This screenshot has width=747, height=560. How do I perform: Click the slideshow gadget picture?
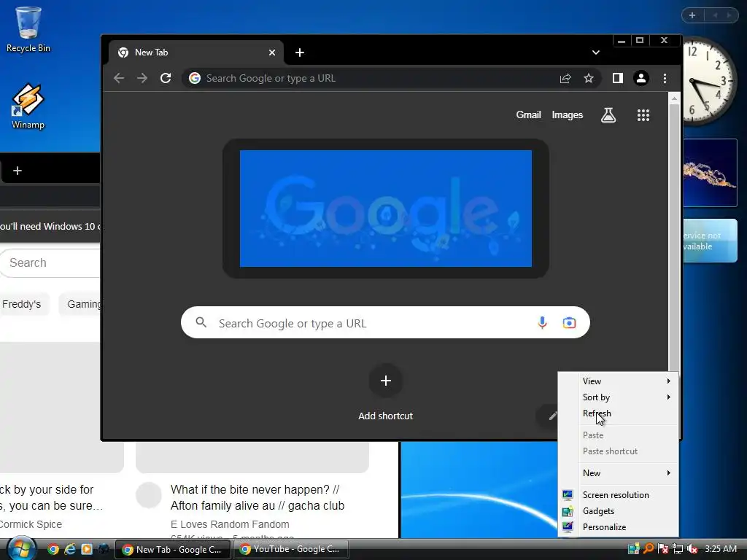[x=711, y=173]
